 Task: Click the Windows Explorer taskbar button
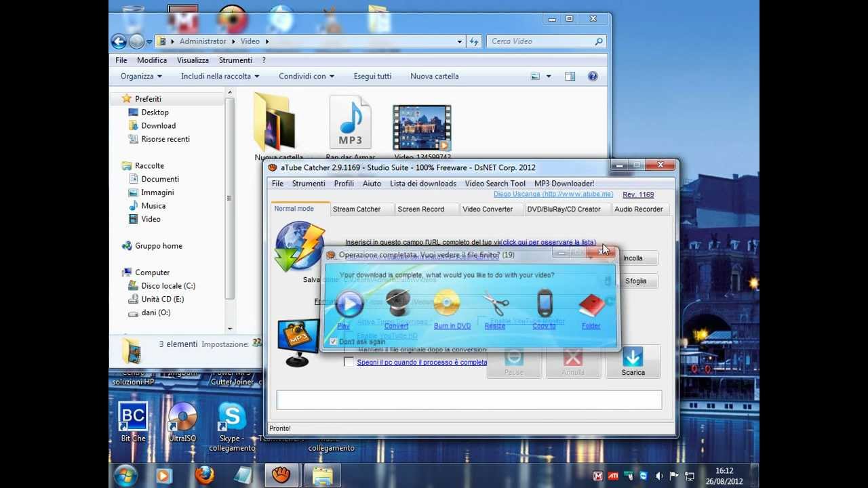click(x=322, y=475)
